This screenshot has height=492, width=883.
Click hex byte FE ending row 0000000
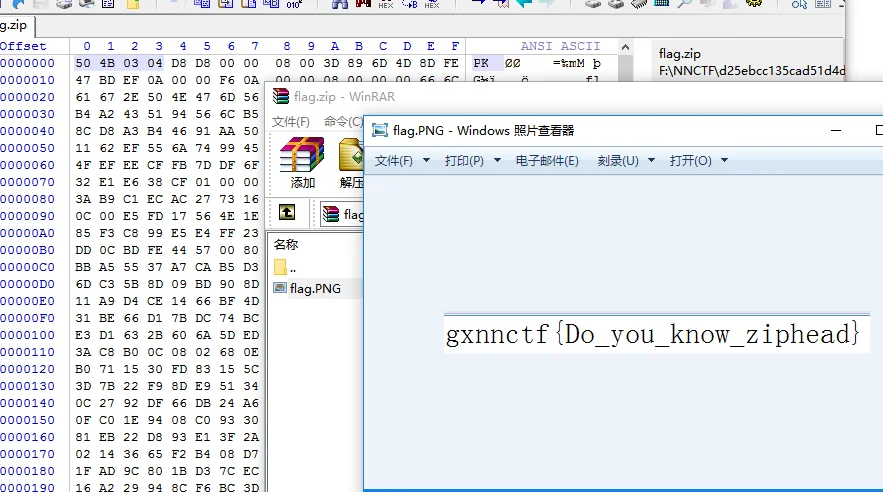point(451,63)
